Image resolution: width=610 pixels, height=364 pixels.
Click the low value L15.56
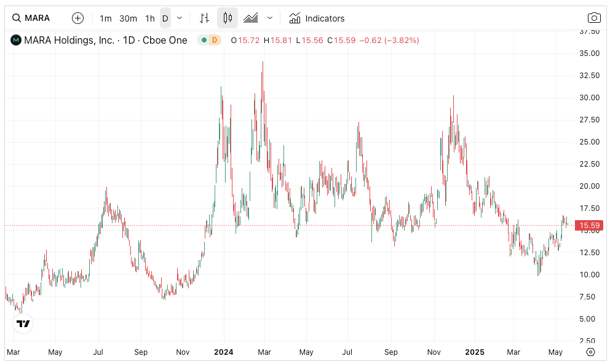pyautogui.click(x=309, y=41)
